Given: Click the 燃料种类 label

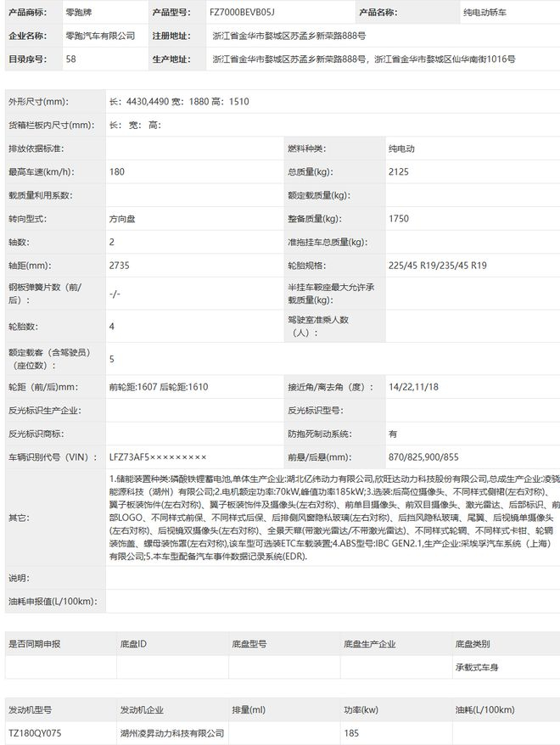Looking at the screenshot, I should (x=307, y=148).
